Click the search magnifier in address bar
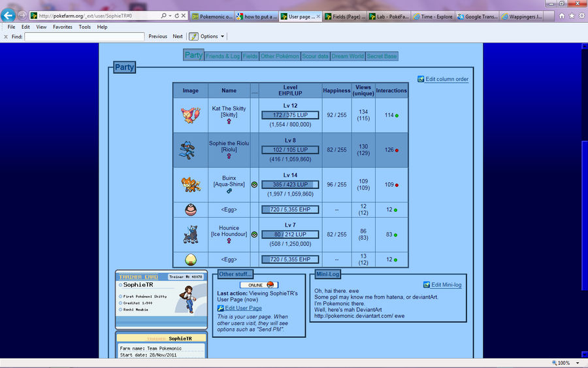Screen dimensions: 588x368 [x=163, y=16]
